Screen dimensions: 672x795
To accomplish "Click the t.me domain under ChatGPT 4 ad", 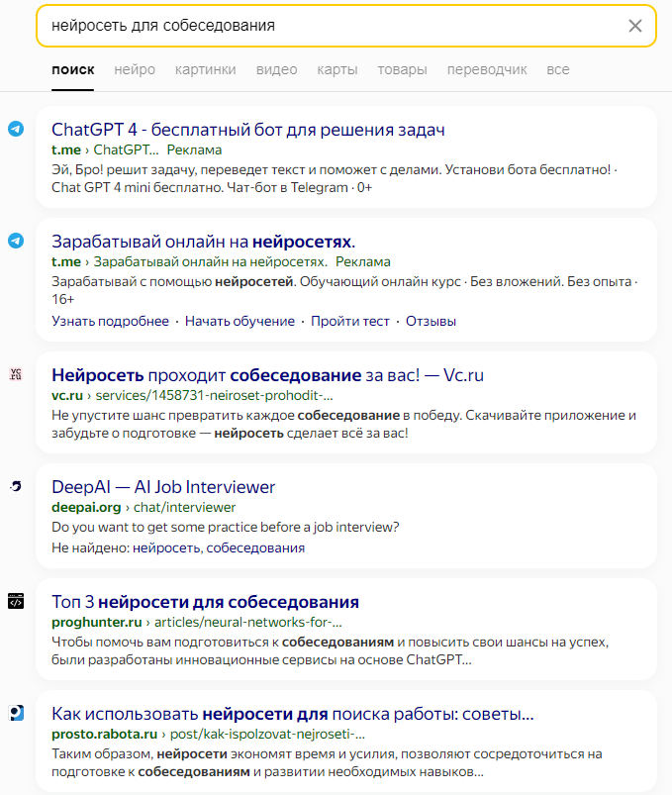I will pos(66,150).
